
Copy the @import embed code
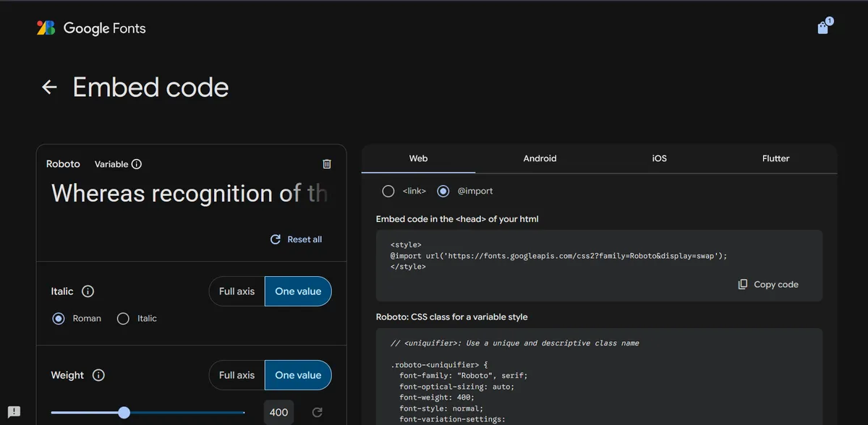tap(768, 285)
